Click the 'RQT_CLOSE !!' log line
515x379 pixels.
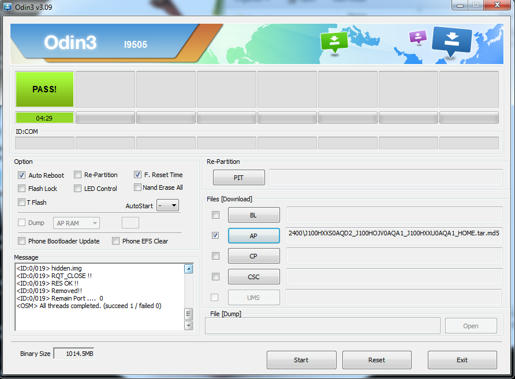tap(54, 276)
